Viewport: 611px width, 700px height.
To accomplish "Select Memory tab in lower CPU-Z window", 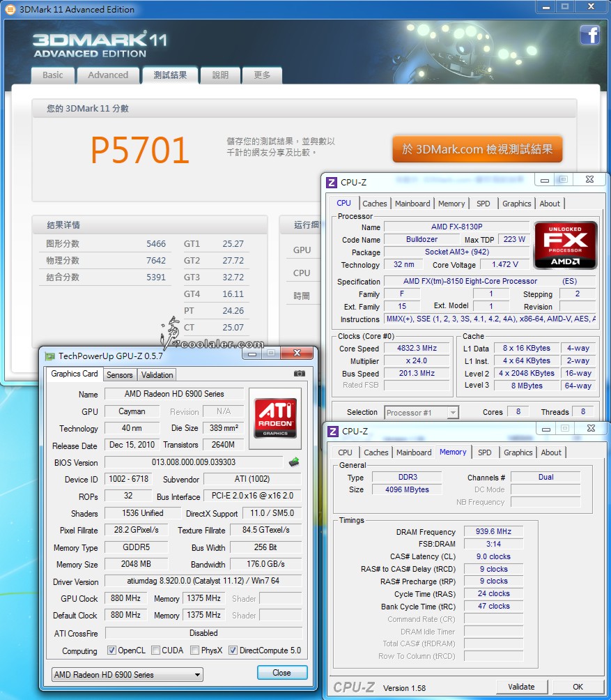I will click(x=453, y=452).
